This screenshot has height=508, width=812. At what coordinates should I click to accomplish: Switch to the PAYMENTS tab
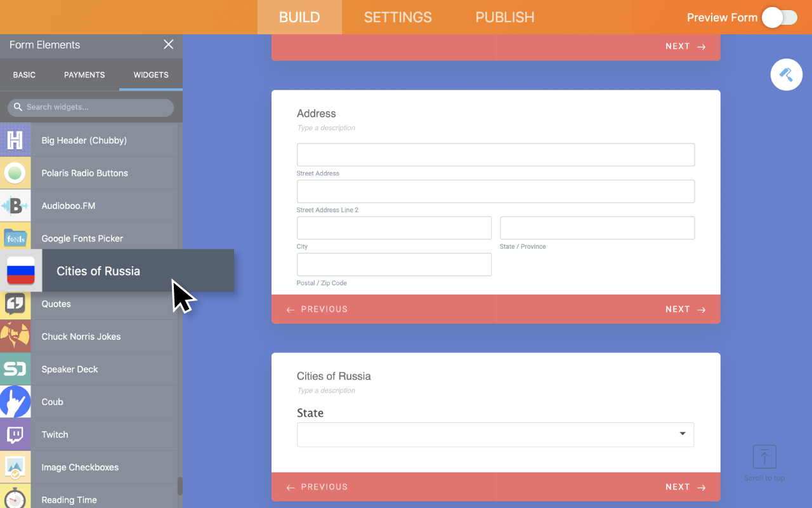84,74
